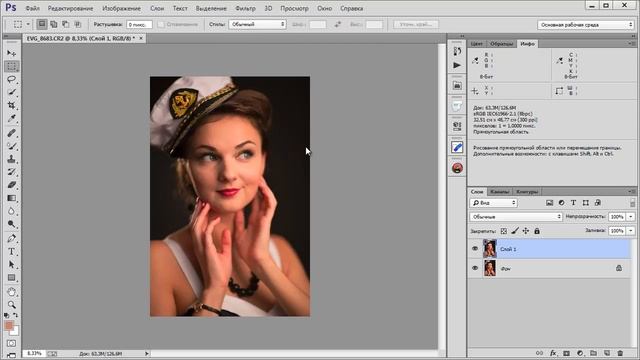The width and height of the screenshot is (640, 360).
Task: Expand the Непрозрачность opacity slider arrow
Action: [631, 217]
